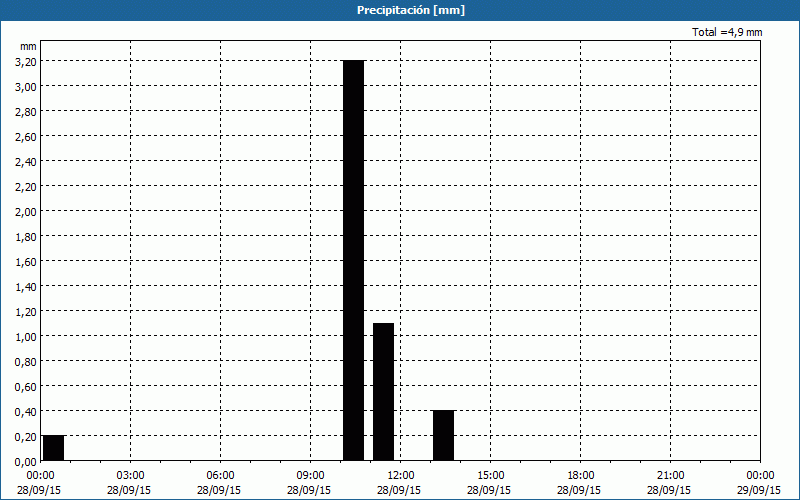Select the 2,60 y-axis value
The width and height of the screenshot is (800, 500).
click(x=26, y=136)
